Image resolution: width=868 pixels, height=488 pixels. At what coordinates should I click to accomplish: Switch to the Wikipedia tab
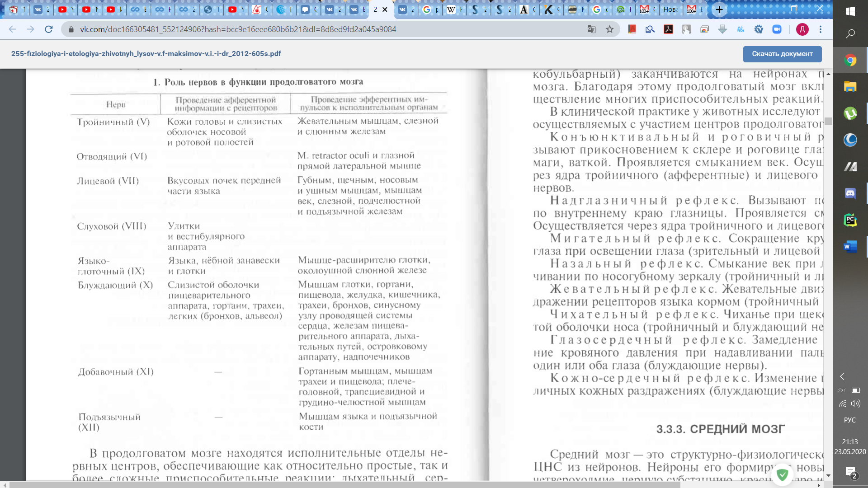[x=454, y=9]
